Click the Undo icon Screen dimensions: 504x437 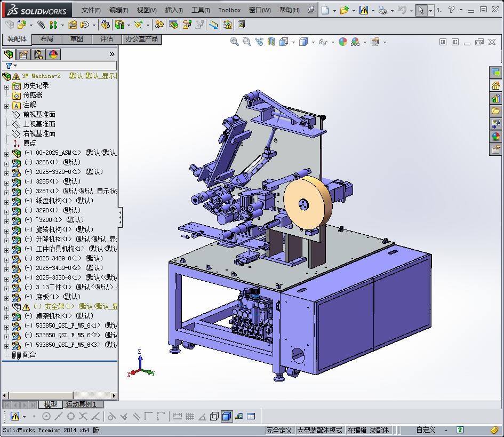[x=402, y=10]
